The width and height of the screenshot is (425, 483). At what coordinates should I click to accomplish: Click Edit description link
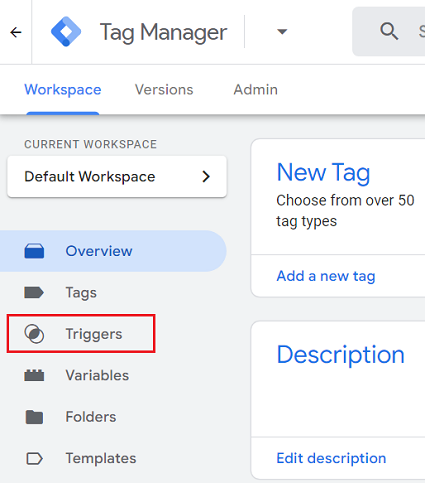[331, 458]
